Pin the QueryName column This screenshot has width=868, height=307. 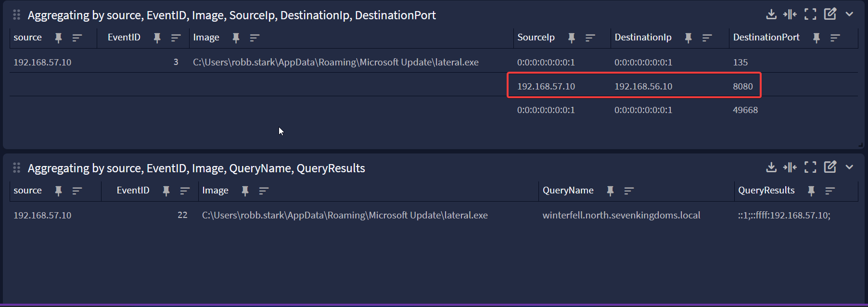click(x=610, y=191)
